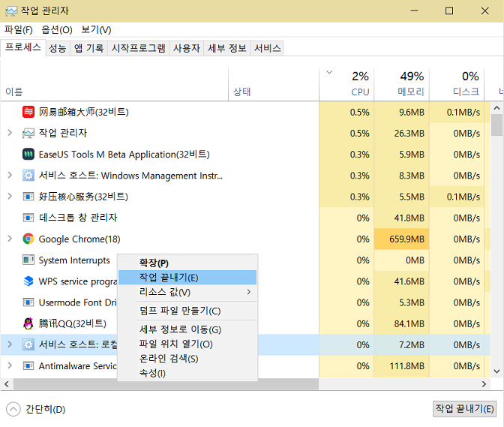The image size is (504, 427).
Task: Switch to the 성능 tab
Action: (58, 48)
